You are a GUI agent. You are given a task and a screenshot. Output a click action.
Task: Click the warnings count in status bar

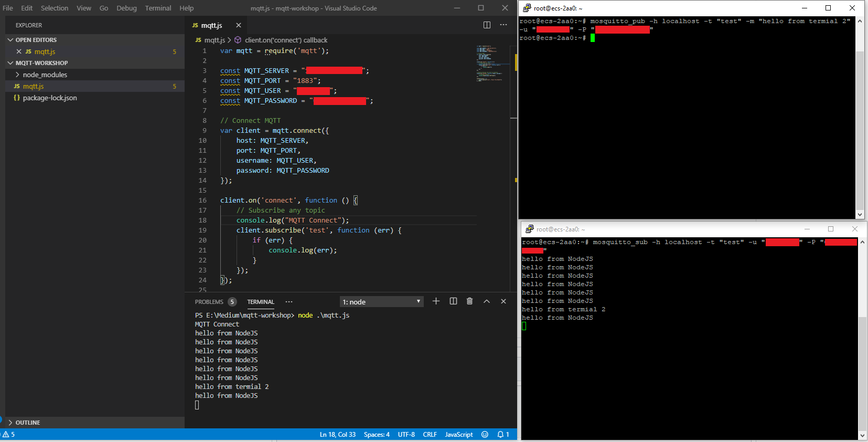click(x=9, y=435)
